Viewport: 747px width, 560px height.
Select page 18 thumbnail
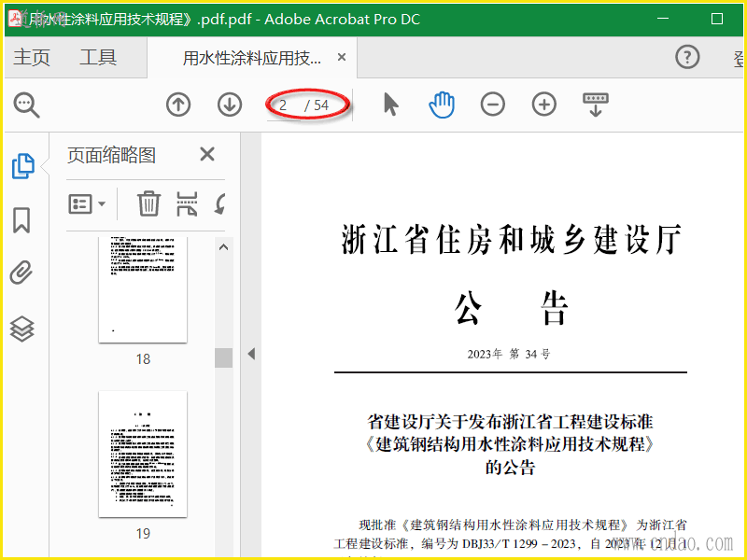pos(143,289)
